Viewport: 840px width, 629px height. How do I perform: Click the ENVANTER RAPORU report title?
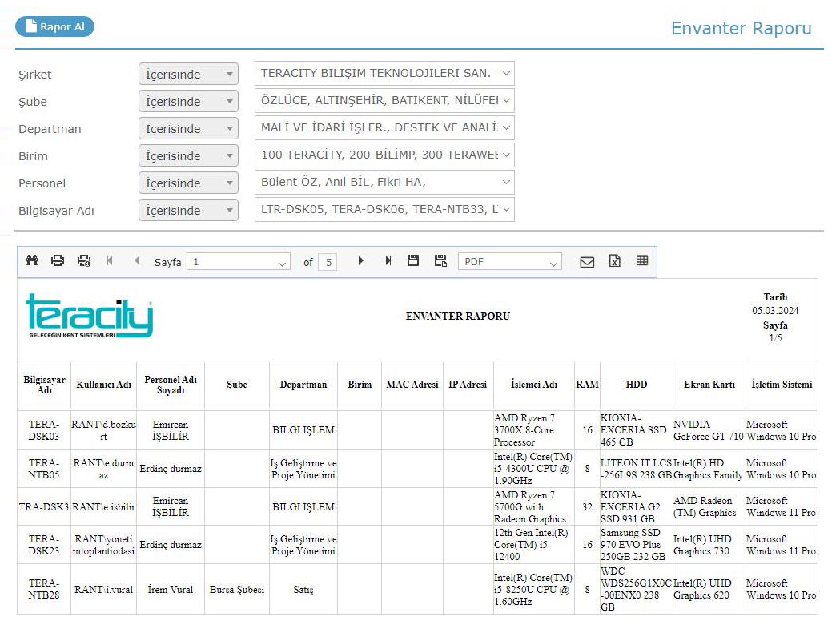pos(458,317)
